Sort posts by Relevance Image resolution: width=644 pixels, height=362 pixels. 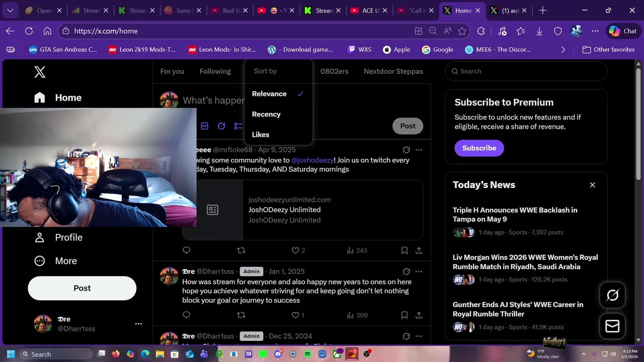[x=278, y=94]
